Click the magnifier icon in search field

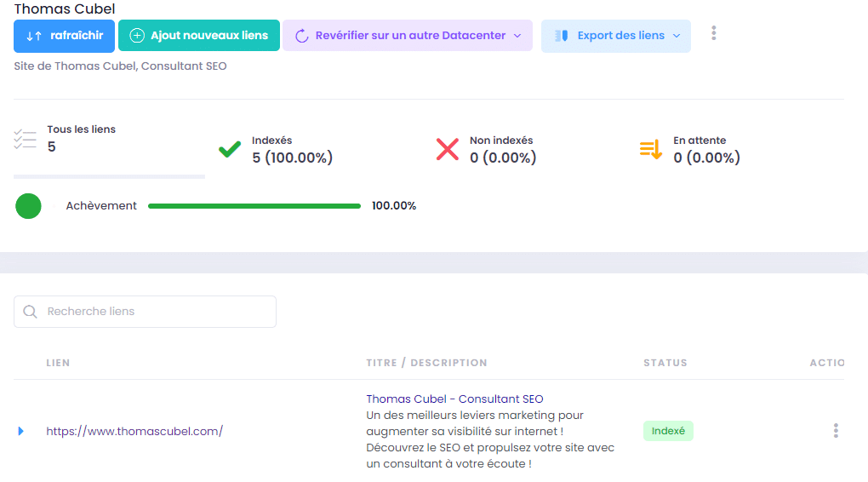31,312
